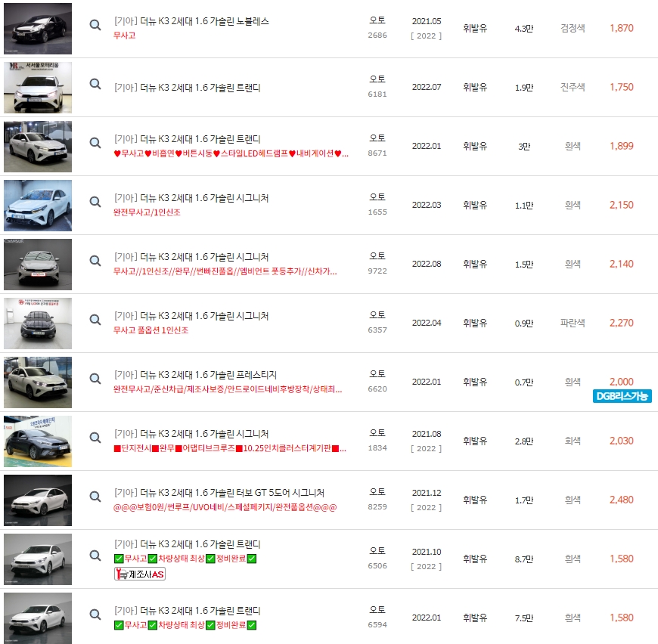The image size is (658, 644).
Task: Open gray K3 thumbnail priced 2,030
Action: (x=38, y=441)
